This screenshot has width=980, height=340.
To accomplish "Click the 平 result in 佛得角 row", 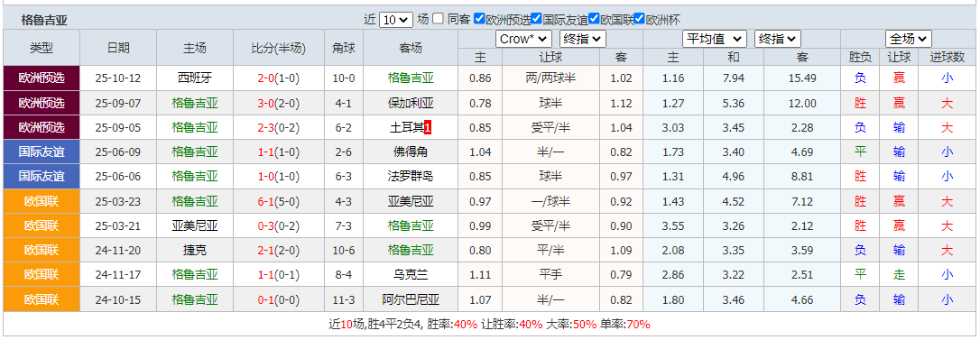I will tap(860, 152).
